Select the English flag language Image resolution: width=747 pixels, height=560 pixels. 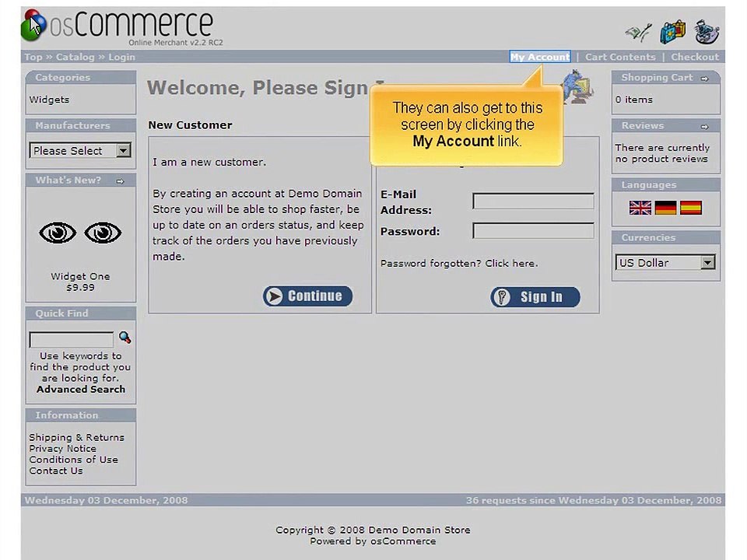point(640,208)
